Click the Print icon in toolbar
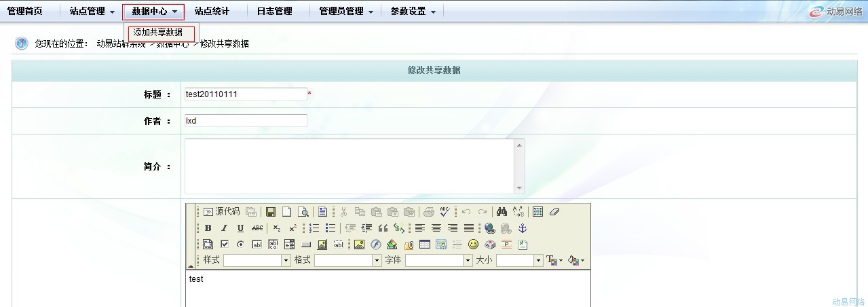Viewport: 868px width, 307px height. pyautogui.click(x=429, y=212)
